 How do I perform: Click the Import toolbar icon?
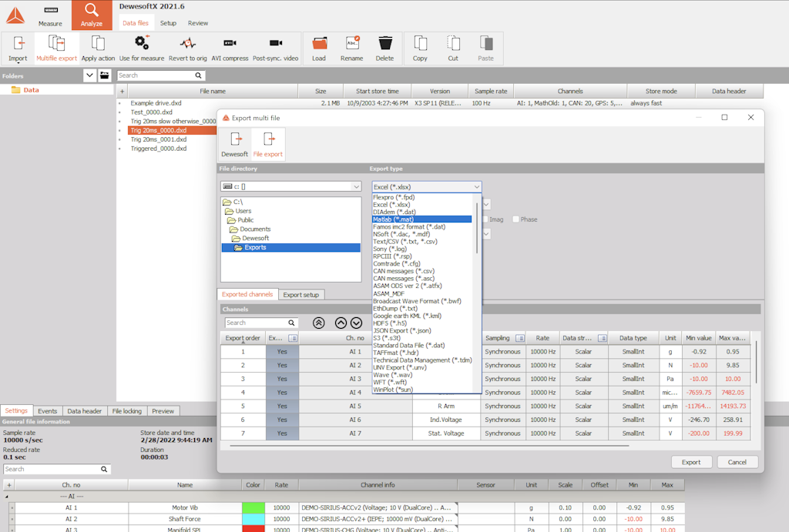click(18, 43)
